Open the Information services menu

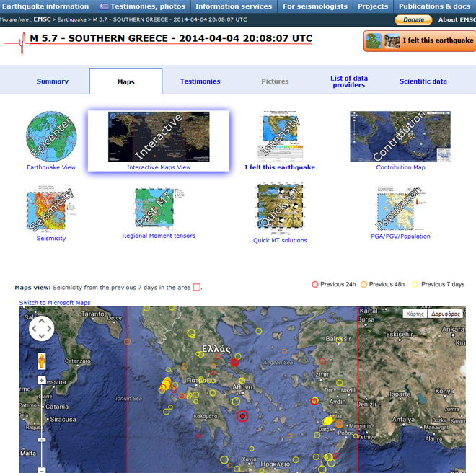pyautogui.click(x=234, y=6)
